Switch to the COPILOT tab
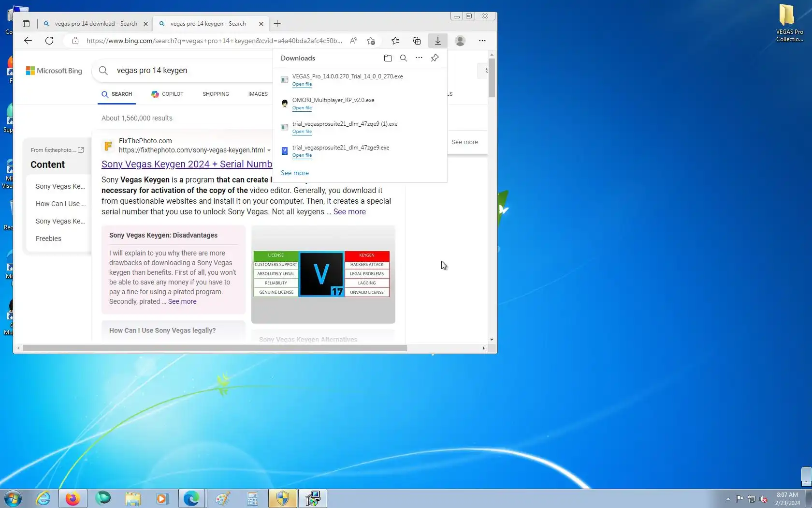 click(167, 94)
